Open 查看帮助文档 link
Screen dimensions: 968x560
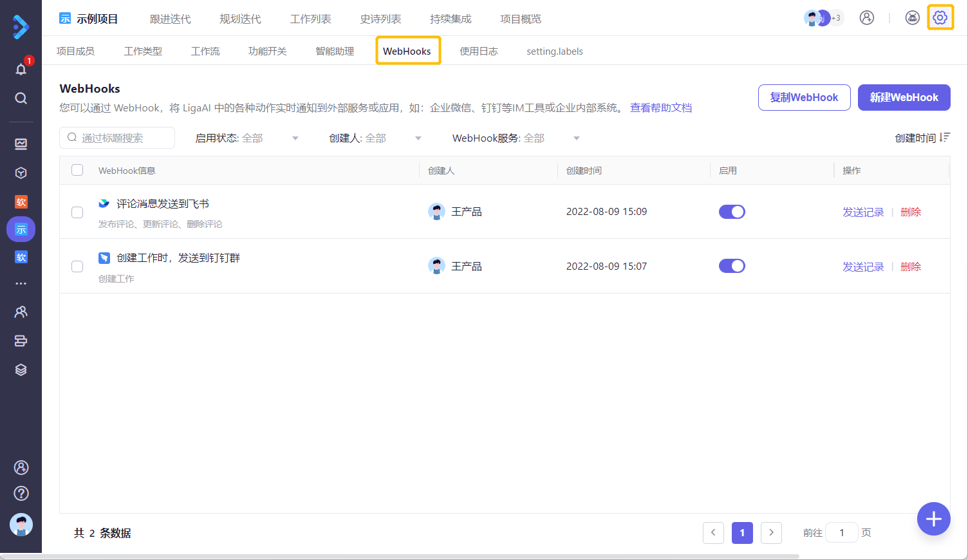661,107
